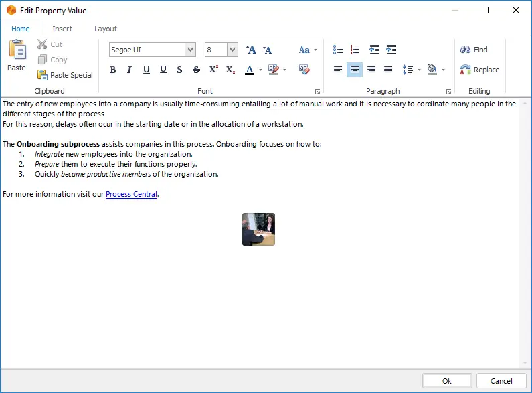Switch to Layout tab
The width and height of the screenshot is (532, 393).
pos(106,29)
